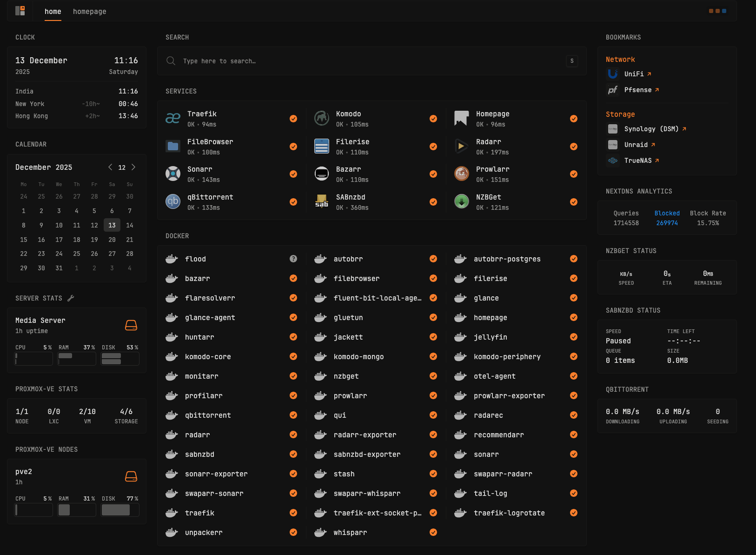Open the Komodo service link

pos(348,114)
